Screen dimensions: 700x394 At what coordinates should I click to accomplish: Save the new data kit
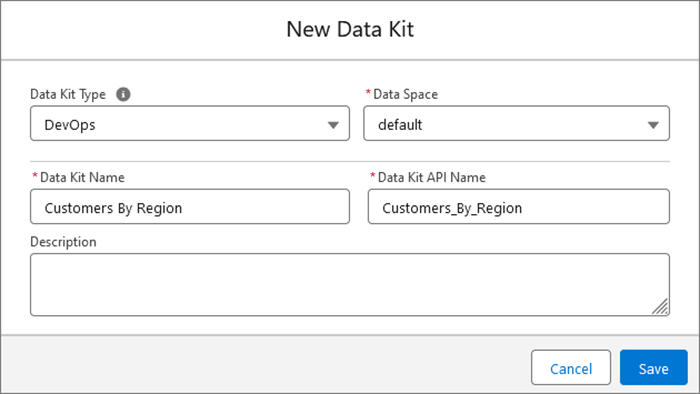tap(654, 368)
